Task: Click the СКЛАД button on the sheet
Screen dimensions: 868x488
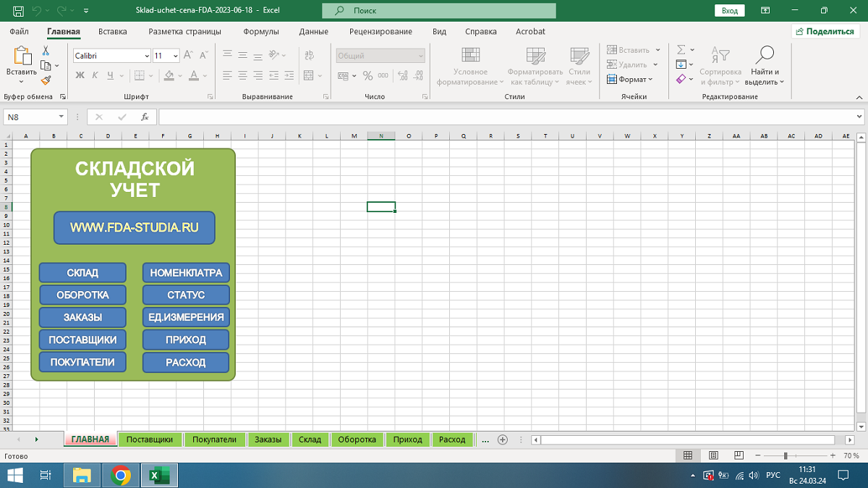Action: 82,273
